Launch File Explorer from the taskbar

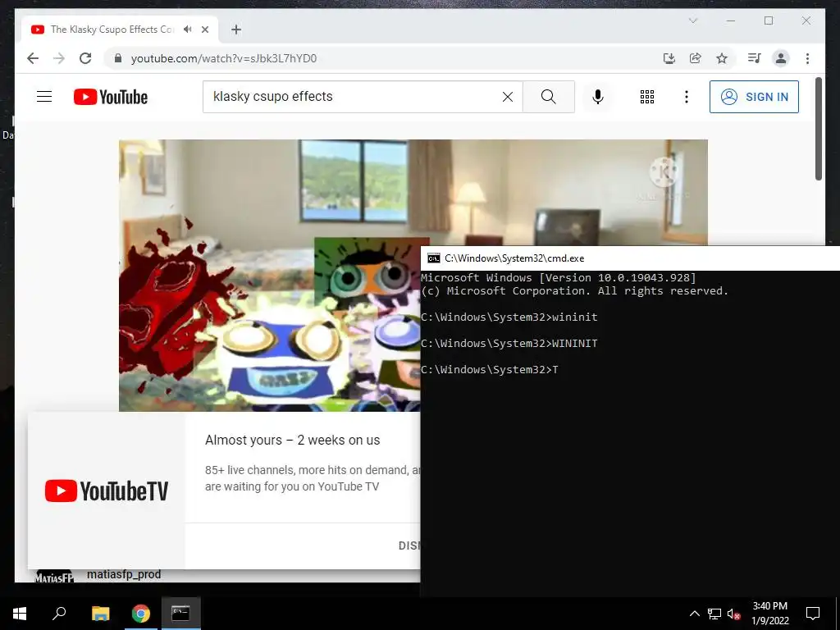pyautogui.click(x=100, y=614)
